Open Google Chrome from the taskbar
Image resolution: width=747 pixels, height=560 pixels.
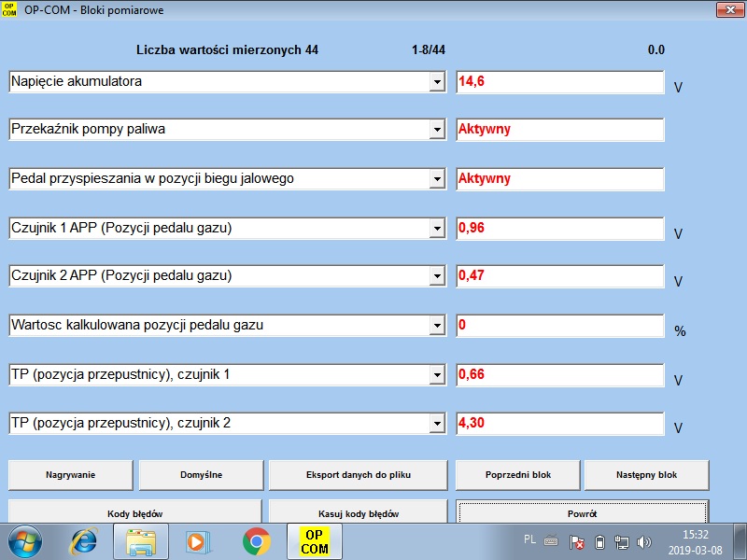pos(256,540)
